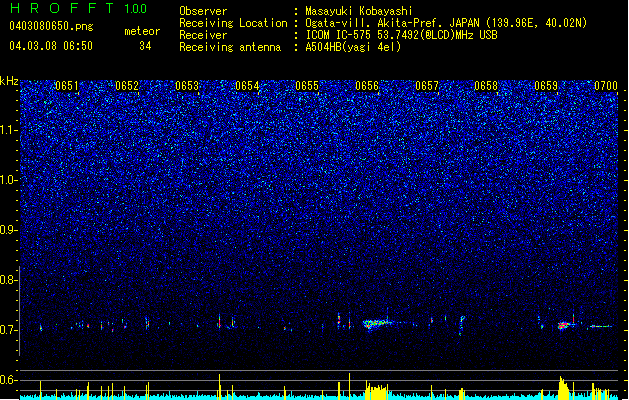
Task: Click the wide yellow intensity block below 0656
Action: pyautogui.click(x=377, y=391)
